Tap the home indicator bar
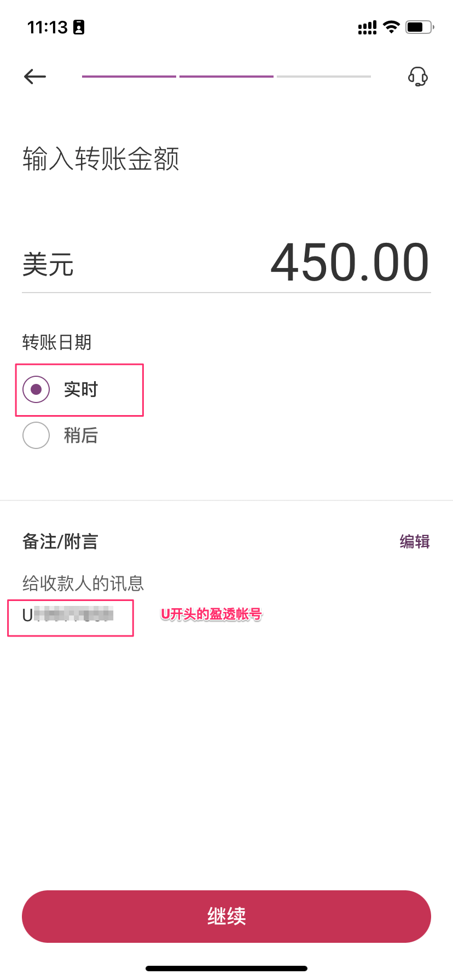The width and height of the screenshot is (453, 980). tap(226, 969)
